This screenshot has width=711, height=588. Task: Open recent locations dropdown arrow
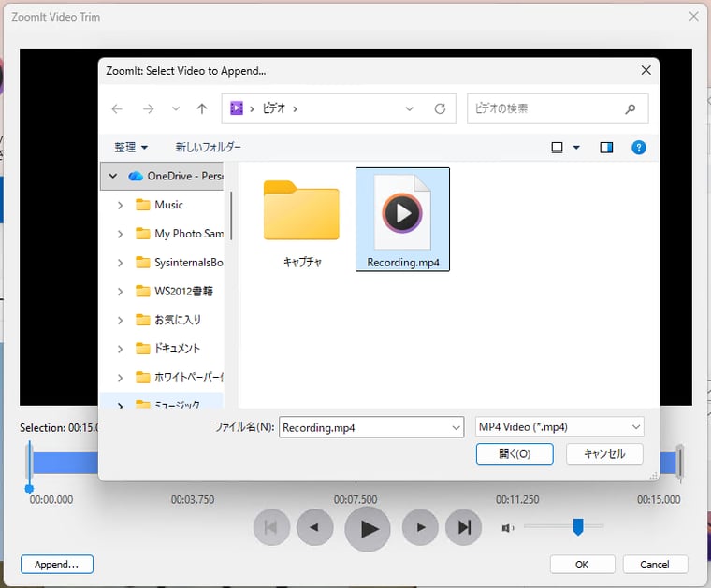point(176,108)
